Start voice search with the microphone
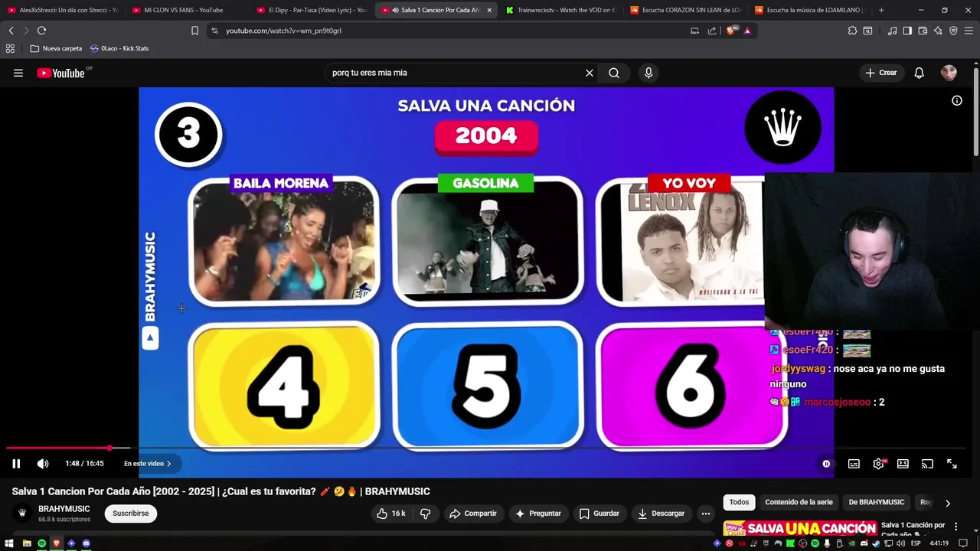This screenshot has height=551, width=980. [x=648, y=73]
